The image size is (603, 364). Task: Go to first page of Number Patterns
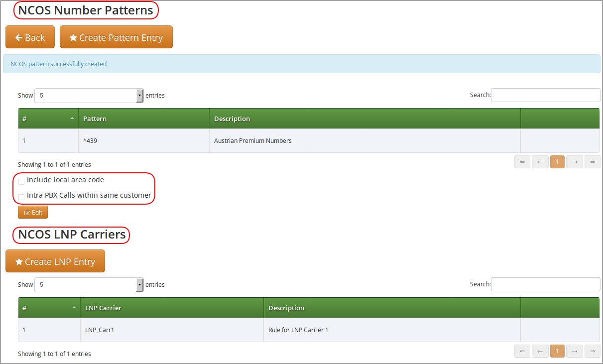pyautogui.click(x=522, y=162)
